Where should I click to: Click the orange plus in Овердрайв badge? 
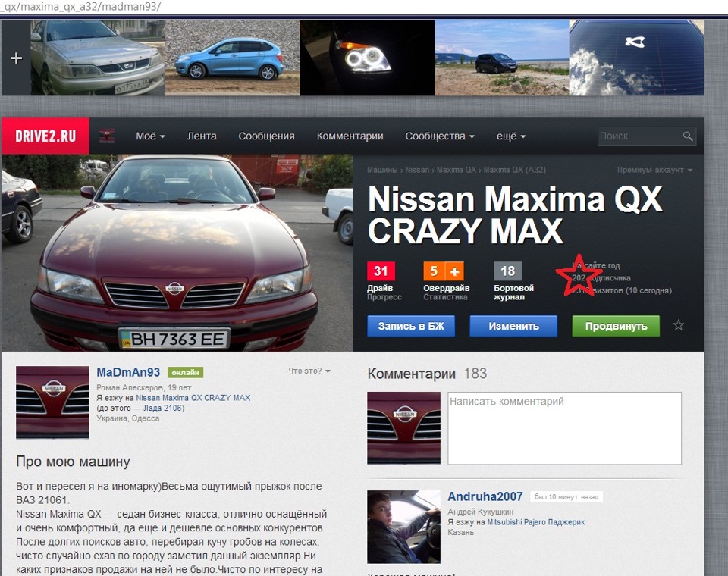(x=454, y=271)
